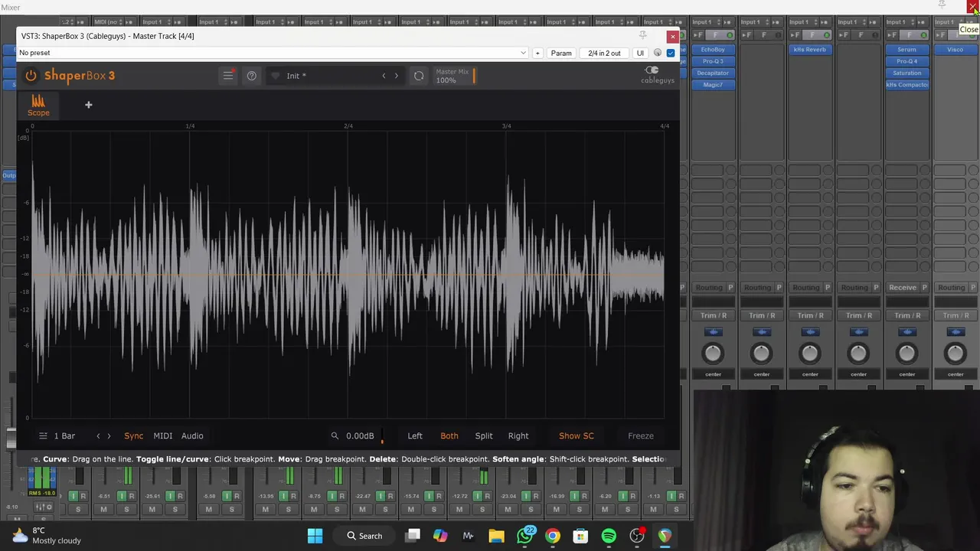980x551 pixels.
Task: Adjust the Master Mix orange slider
Action: point(474,76)
